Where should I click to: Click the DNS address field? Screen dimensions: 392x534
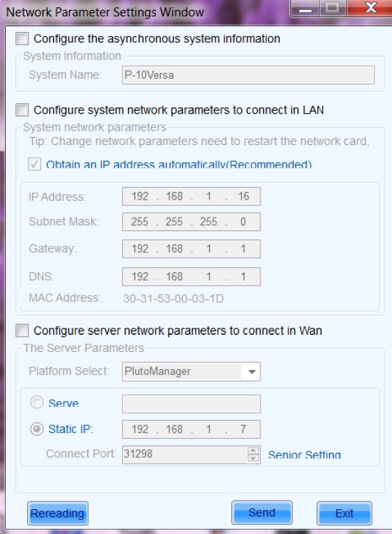pos(191,277)
